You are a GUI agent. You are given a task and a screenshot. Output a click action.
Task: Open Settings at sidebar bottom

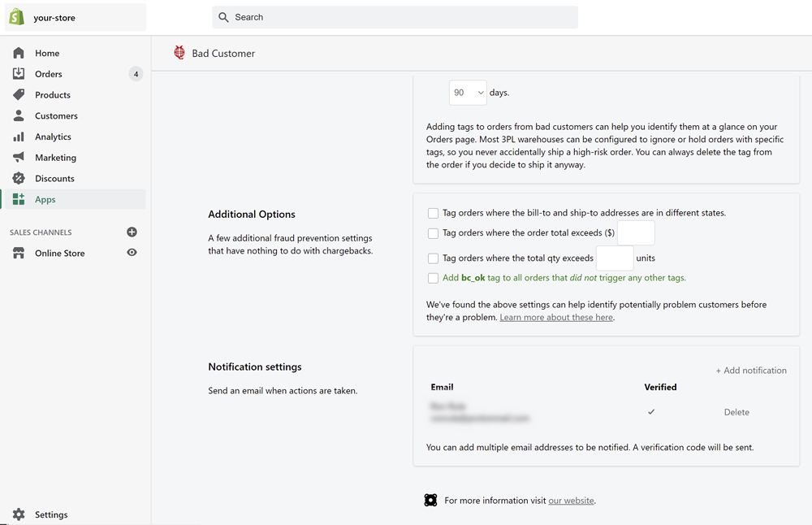tap(51, 514)
